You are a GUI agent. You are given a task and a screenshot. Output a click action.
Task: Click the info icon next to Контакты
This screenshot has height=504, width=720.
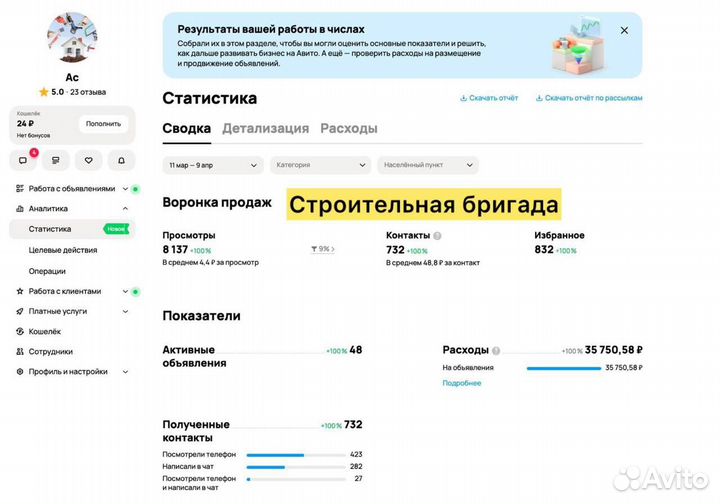[438, 235]
